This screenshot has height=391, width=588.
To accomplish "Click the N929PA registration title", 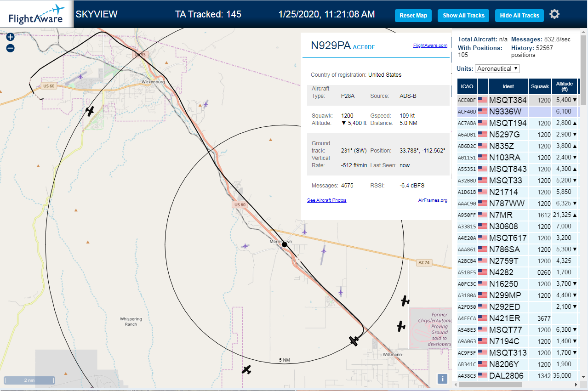I will [x=331, y=45].
